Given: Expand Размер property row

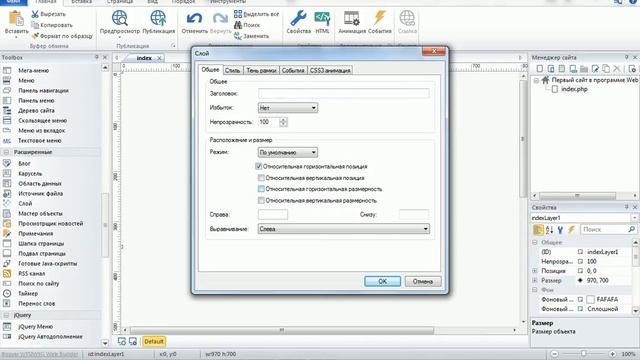Looking at the screenshot, I should [x=535, y=280].
